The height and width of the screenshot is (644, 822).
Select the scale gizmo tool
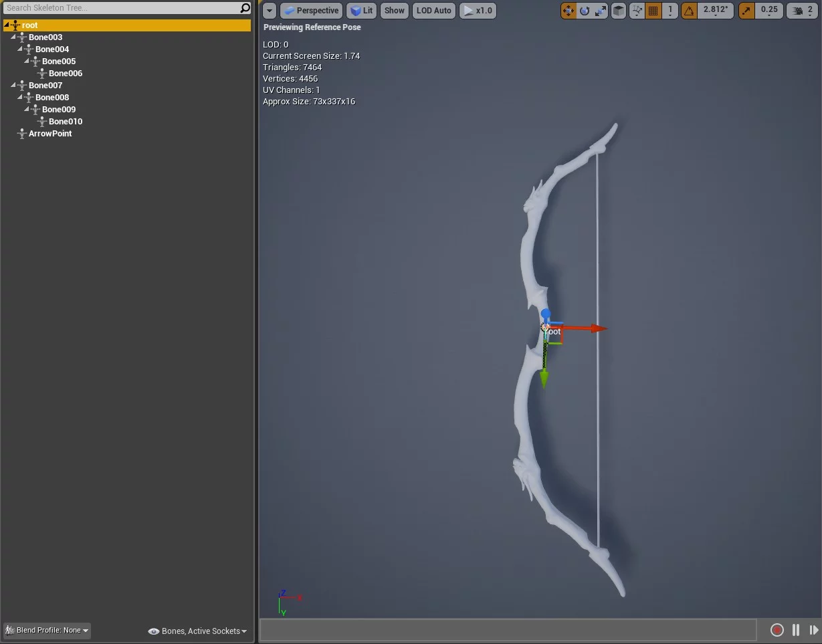[601, 11]
